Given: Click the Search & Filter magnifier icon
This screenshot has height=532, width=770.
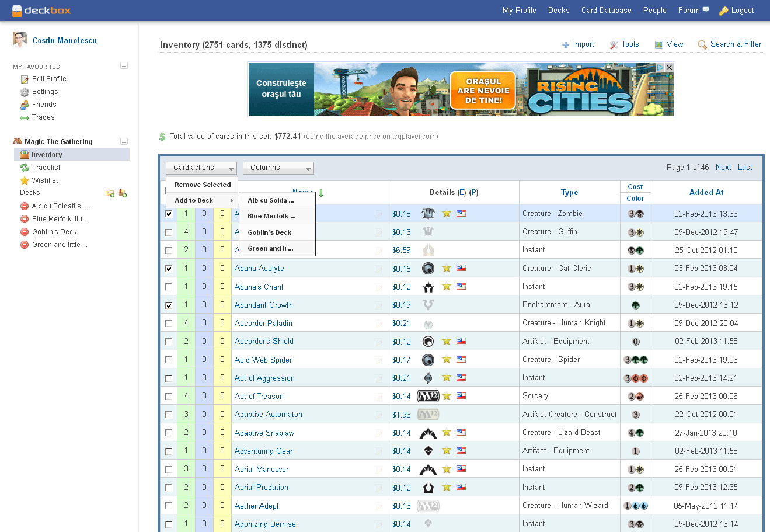Looking at the screenshot, I should 702,45.
